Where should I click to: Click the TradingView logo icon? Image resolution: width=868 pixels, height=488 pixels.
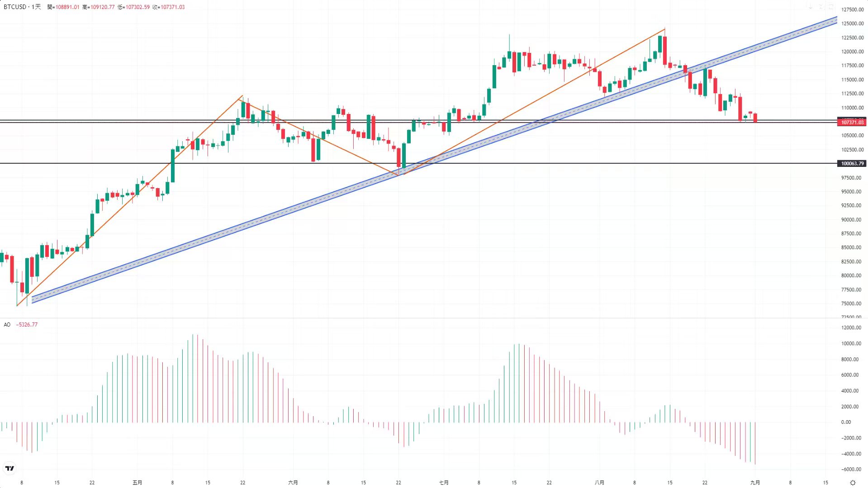pyautogui.click(x=9, y=468)
